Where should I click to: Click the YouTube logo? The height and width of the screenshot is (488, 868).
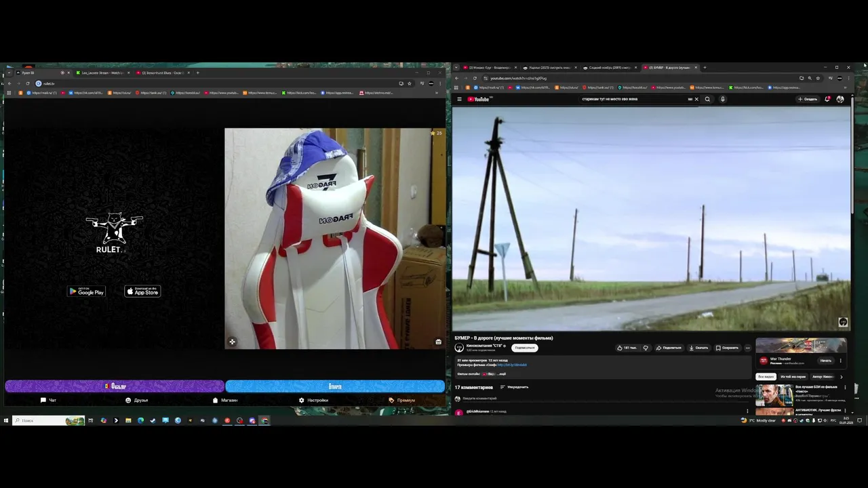point(478,99)
